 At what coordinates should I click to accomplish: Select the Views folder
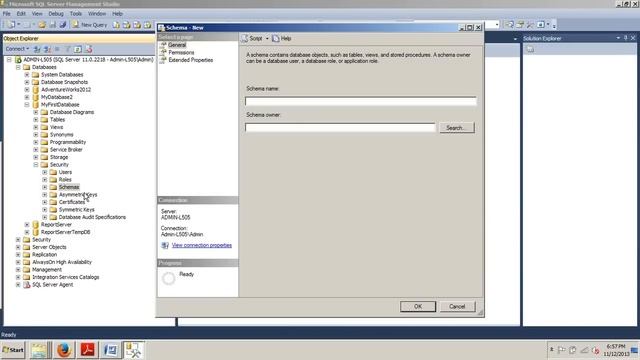point(56,127)
